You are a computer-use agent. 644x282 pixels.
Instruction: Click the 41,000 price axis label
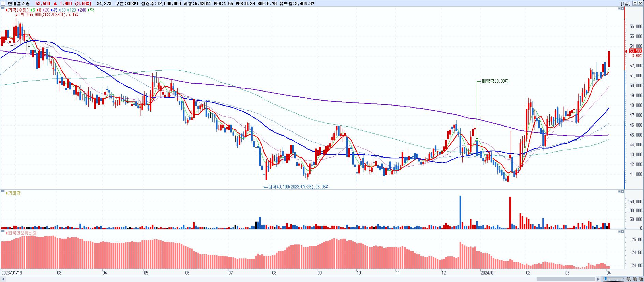(x=636, y=174)
